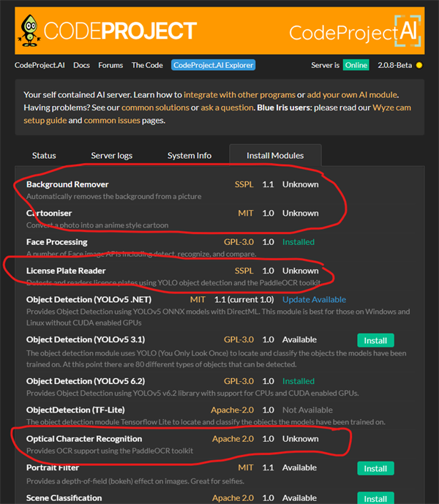Screen dimensions: 439x504
Task: Open the Docs link
Action: point(81,65)
